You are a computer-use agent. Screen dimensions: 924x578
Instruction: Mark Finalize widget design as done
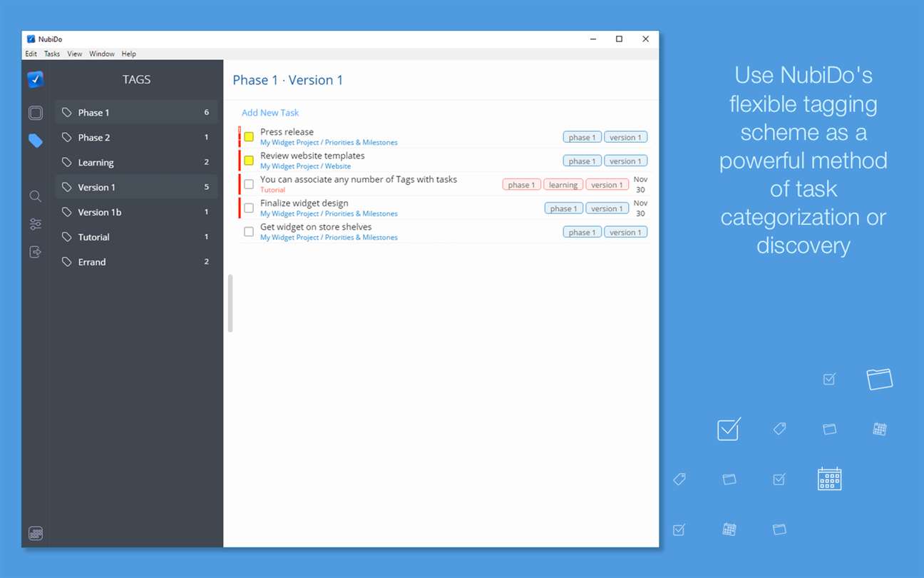(249, 208)
